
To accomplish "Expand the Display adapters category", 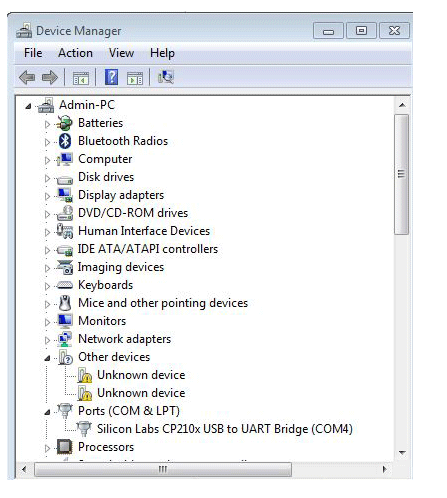I will (x=47, y=196).
